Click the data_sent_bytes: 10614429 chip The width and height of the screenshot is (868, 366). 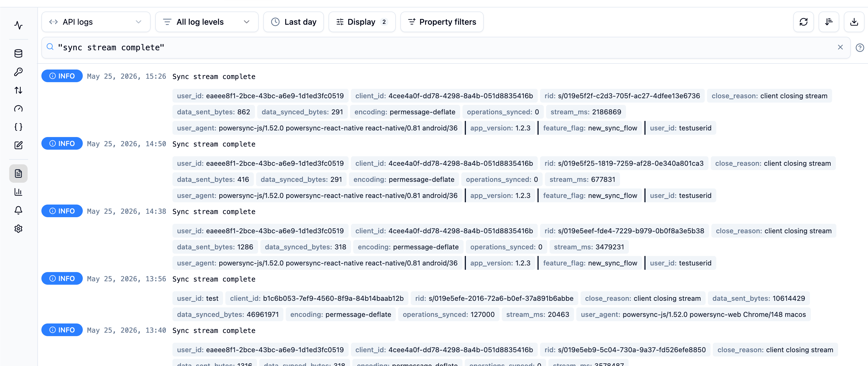[x=758, y=298]
